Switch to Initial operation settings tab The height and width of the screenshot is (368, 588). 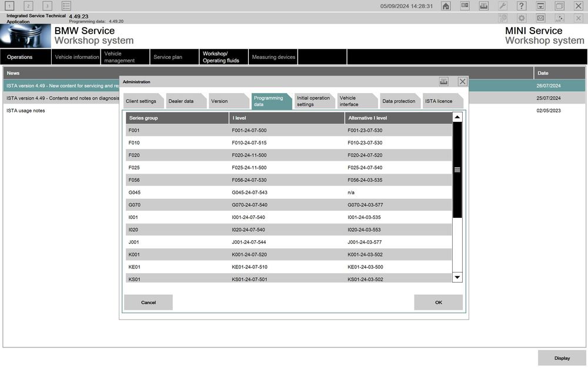(x=314, y=101)
